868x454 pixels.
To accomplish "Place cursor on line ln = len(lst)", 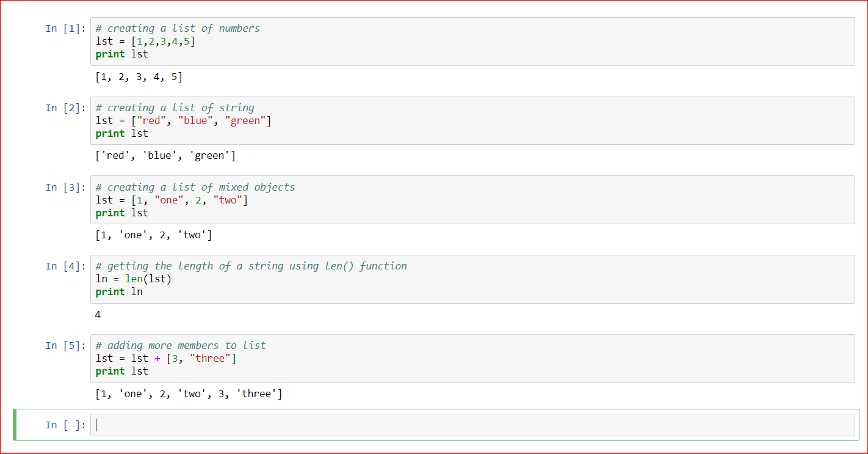I will [134, 279].
